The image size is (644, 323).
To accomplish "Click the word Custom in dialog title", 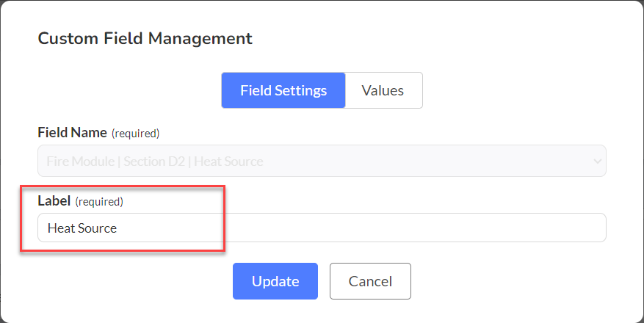I will point(68,39).
